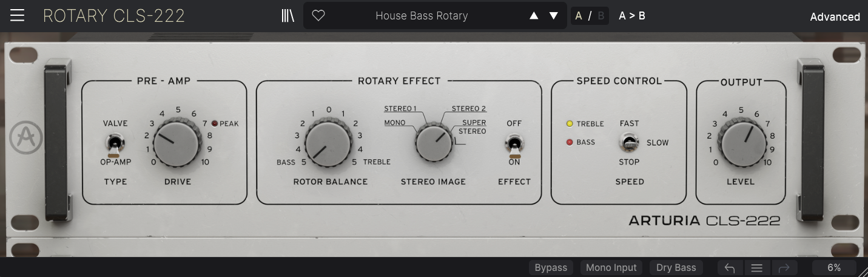
Task: Select Stereo 2 image mode label
Action: pyautogui.click(x=469, y=109)
